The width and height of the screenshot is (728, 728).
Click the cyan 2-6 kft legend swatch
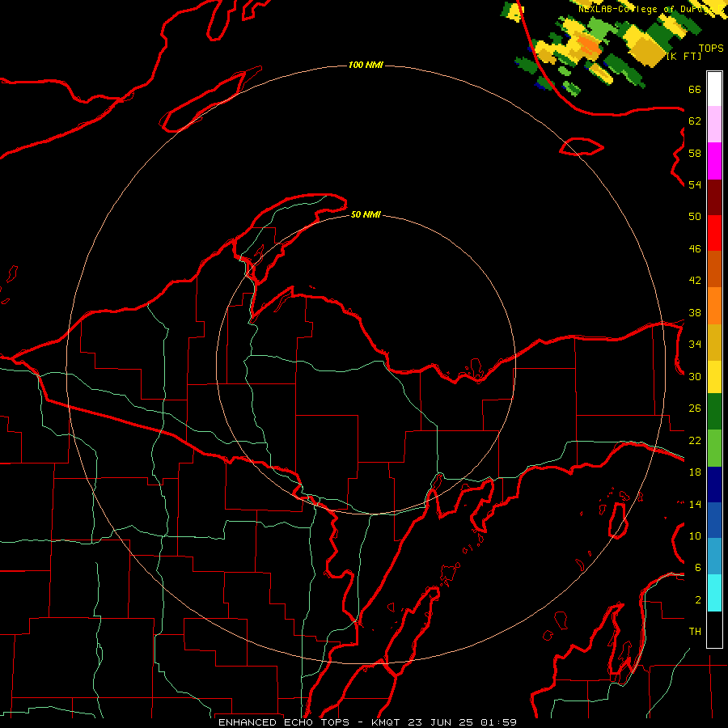714,593
